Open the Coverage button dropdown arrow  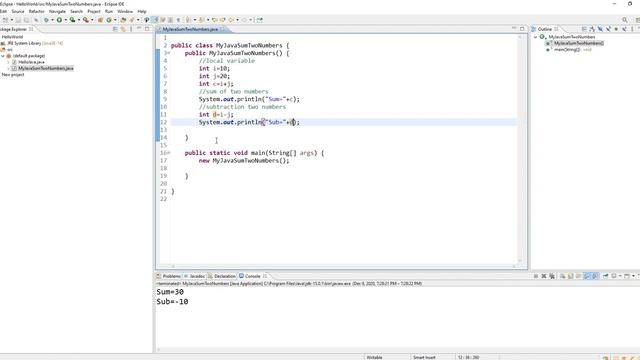[79, 20]
